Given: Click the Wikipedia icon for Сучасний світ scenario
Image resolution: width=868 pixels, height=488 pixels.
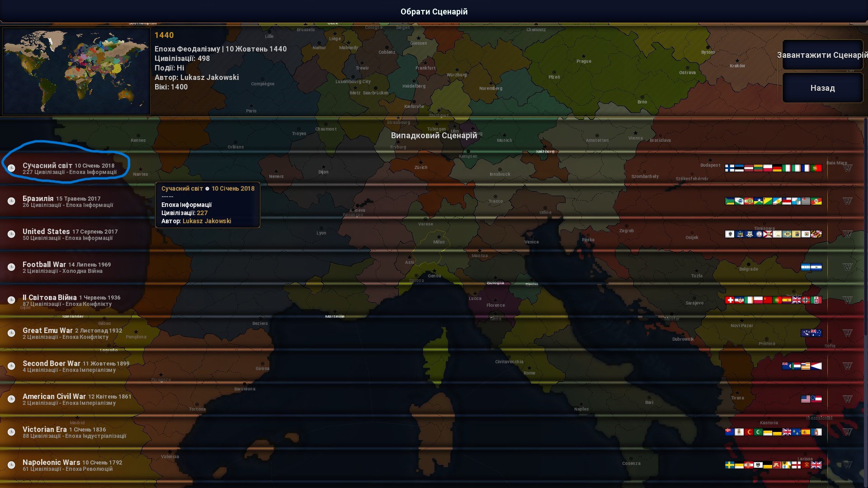Looking at the screenshot, I should coord(847,168).
